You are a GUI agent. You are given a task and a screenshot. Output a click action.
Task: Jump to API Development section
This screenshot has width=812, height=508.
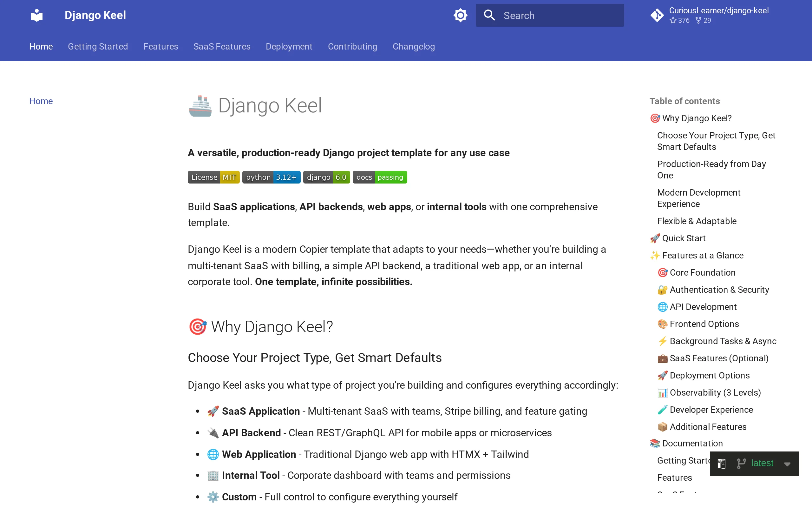point(697,307)
